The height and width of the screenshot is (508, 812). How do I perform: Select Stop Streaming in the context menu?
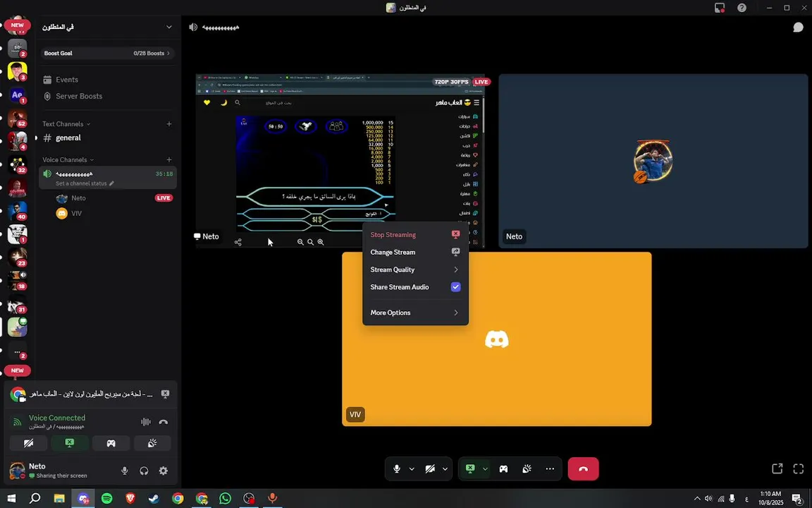[415, 235]
